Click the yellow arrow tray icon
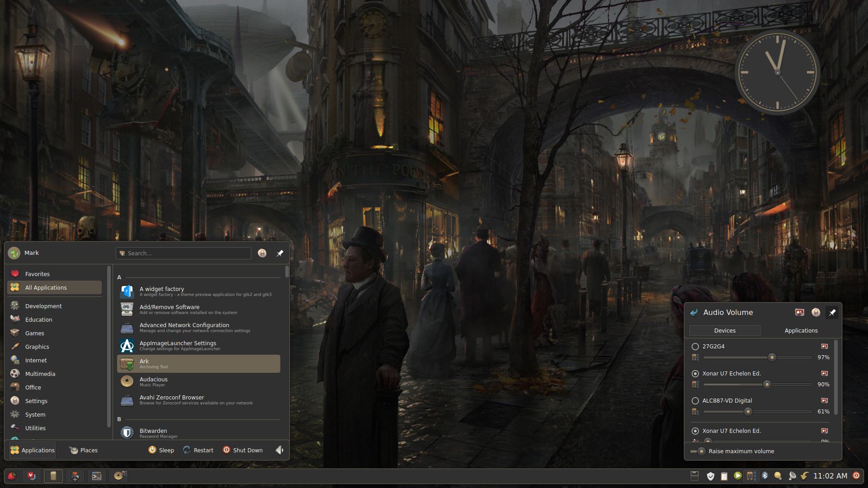Viewport: 868px width, 488px height. (x=805, y=475)
